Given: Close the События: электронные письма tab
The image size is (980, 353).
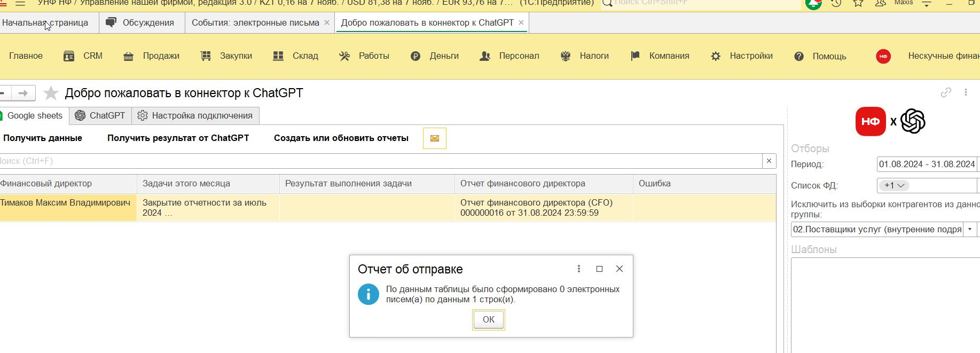Looking at the screenshot, I should pos(327,22).
